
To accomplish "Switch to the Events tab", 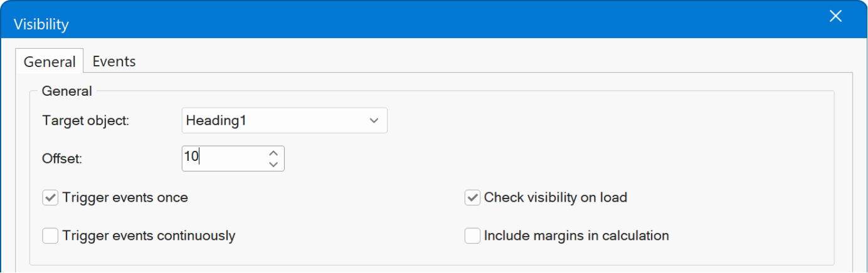I will [114, 61].
